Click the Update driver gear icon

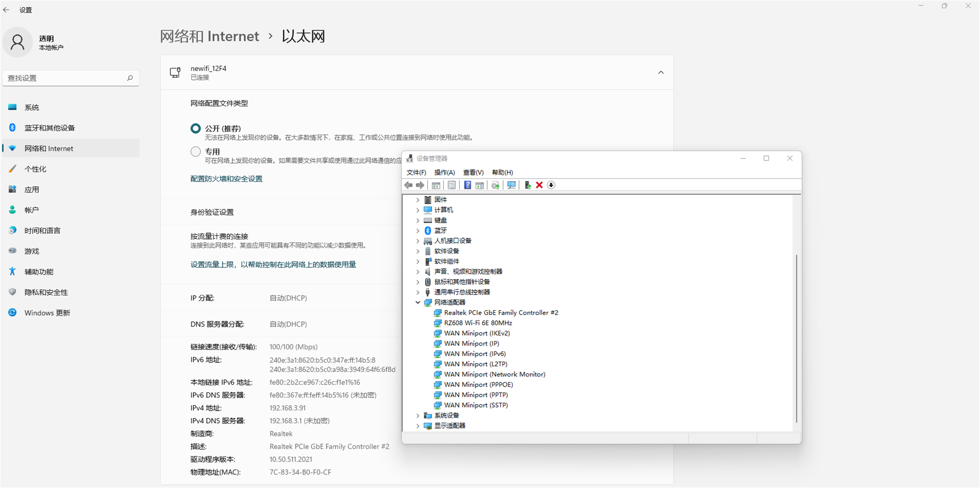coord(495,185)
